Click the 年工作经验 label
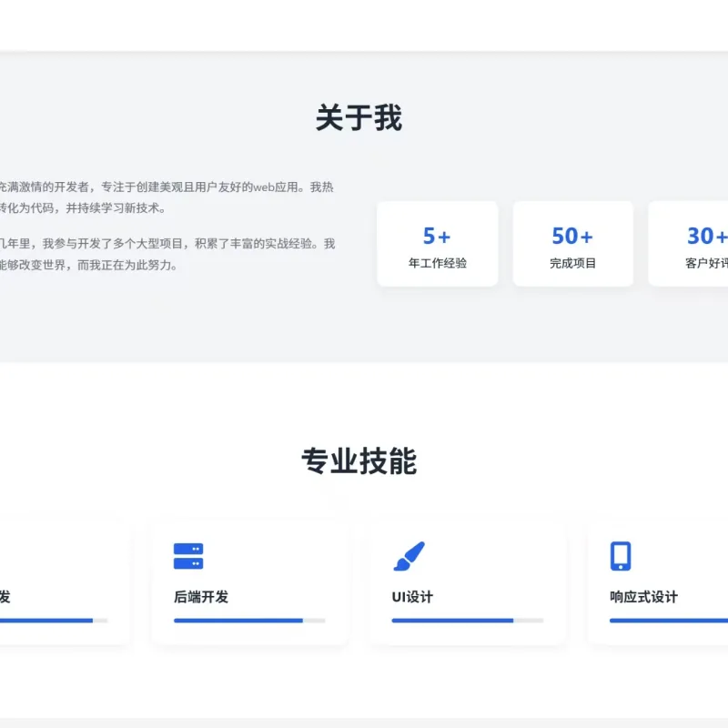Viewport: 728px width, 728px height. click(x=438, y=263)
